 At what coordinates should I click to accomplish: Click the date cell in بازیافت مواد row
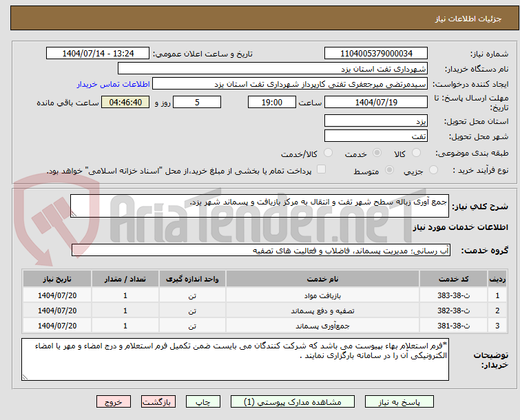(57, 295)
